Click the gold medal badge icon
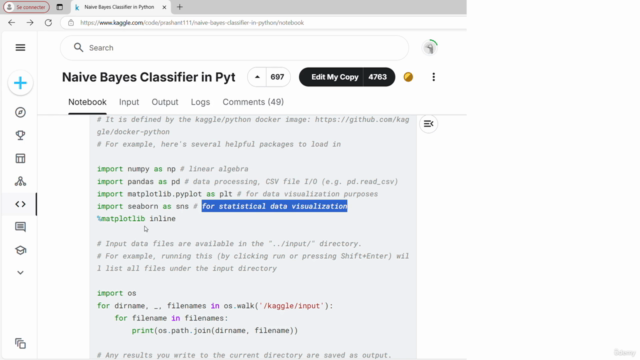The width and height of the screenshot is (640, 360). click(x=408, y=77)
